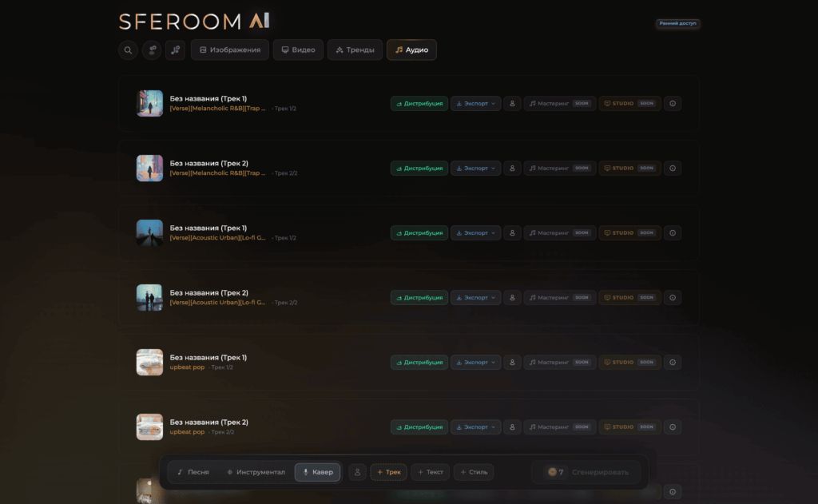
Task: Open Studio on the Melancholic R&B Трек 2 row
Action: pos(629,168)
